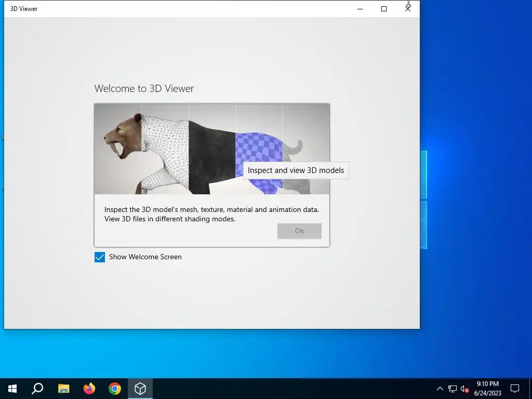Click the Ok button on welcome card

(x=299, y=231)
